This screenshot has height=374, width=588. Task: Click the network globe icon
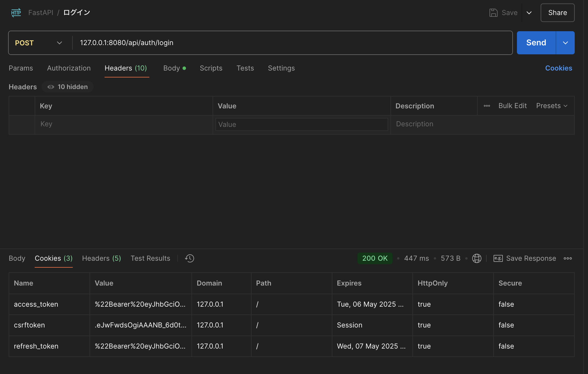click(x=477, y=258)
